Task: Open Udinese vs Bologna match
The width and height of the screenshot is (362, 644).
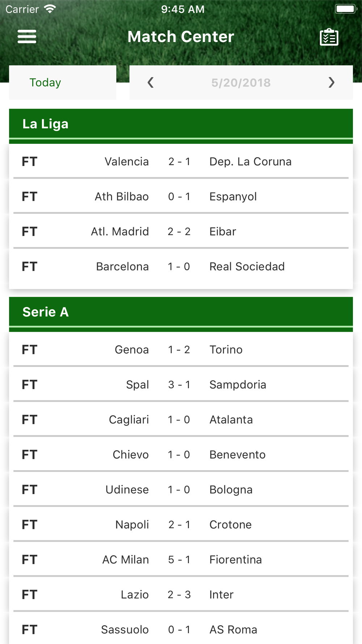Action: click(181, 490)
